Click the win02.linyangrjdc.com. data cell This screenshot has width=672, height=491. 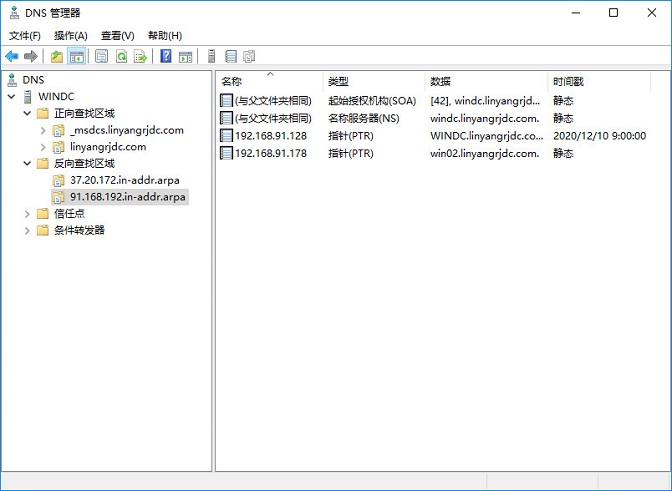[485, 153]
